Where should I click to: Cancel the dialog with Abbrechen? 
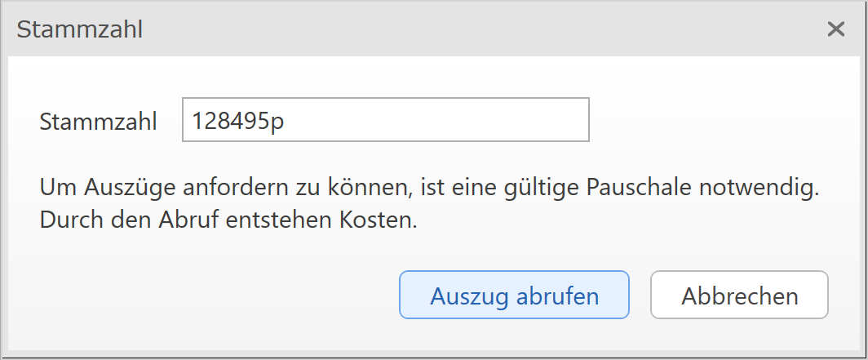[739, 295]
